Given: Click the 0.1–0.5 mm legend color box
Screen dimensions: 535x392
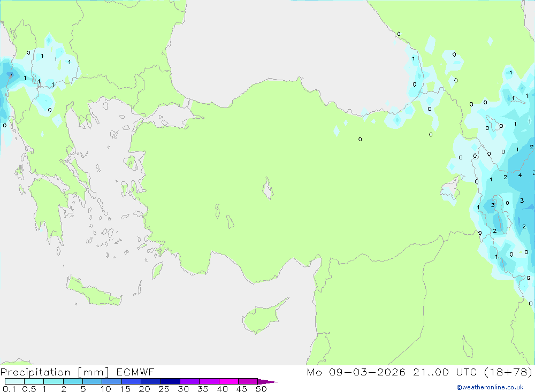Looking at the screenshot, I should click(x=14, y=381).
